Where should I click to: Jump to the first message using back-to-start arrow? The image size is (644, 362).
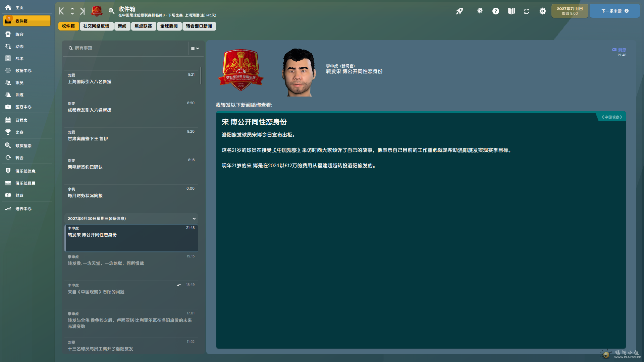[62, 11]
